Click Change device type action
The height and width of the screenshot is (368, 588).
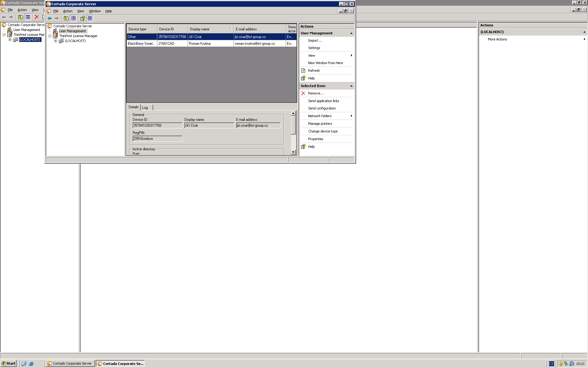(323, 131)
